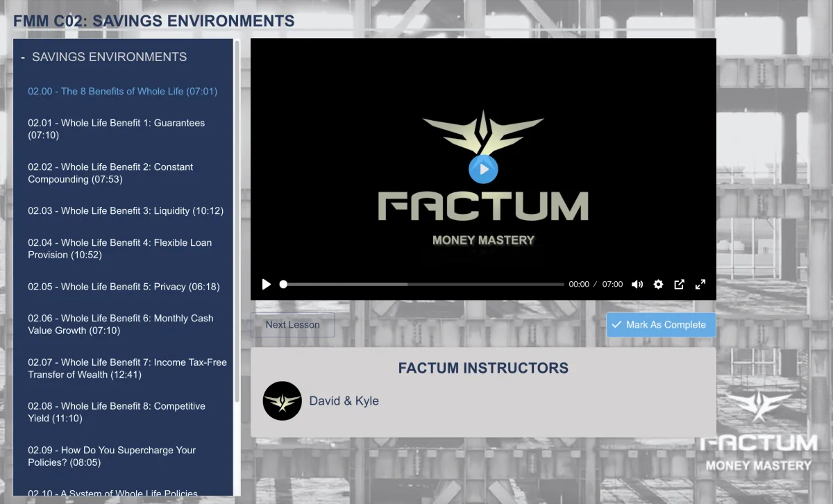833x504 pixels.
Task: Click the video duration 07:00 readout
Action: (x=613, y=284)
